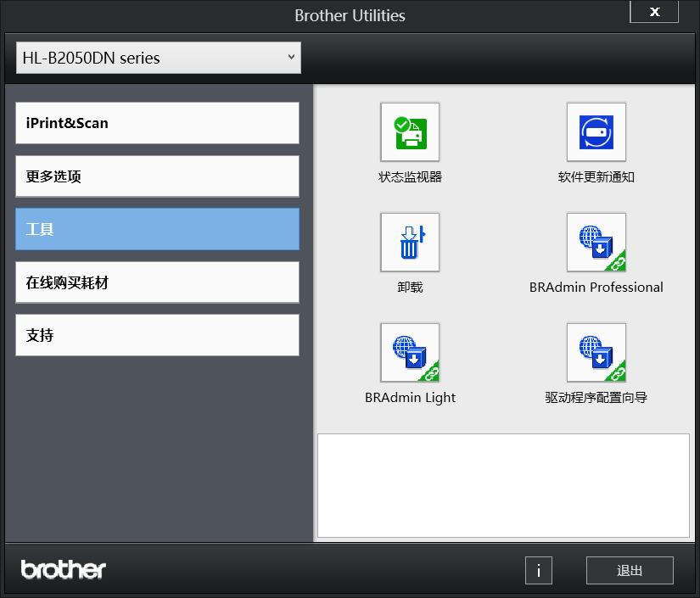Click the brother logo
Screen dimensions: 700x598
tap(63, 569)
